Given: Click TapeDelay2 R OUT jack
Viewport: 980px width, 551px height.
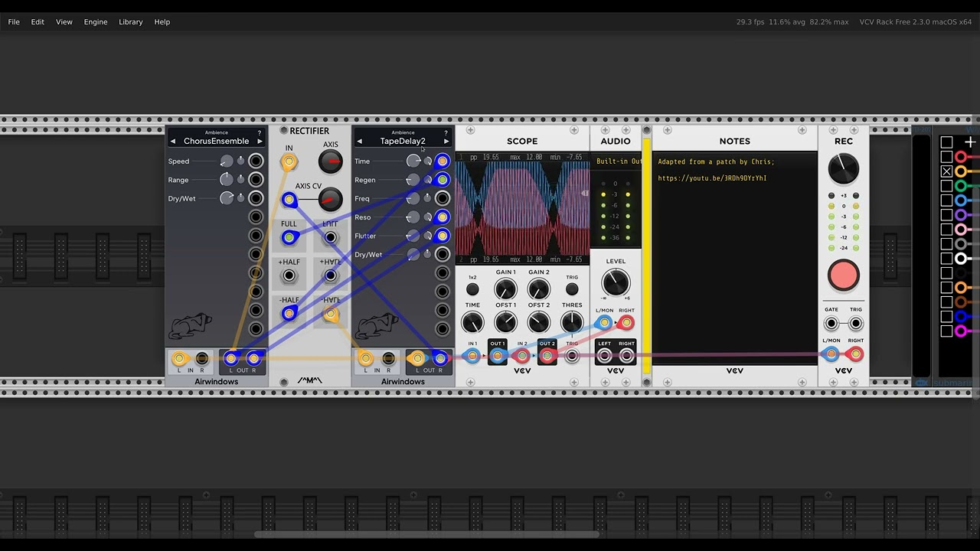Looking at the screenshot, I should click(x=439, y=358).
